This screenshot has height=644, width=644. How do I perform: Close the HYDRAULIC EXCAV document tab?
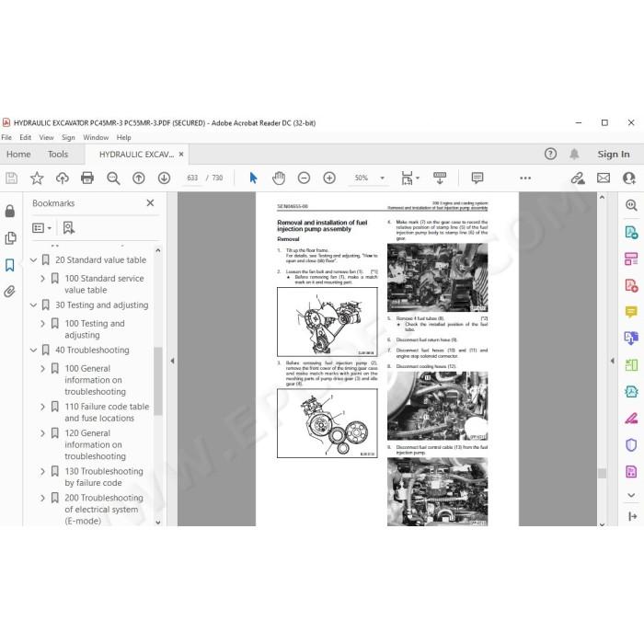(x=181, y=154)
